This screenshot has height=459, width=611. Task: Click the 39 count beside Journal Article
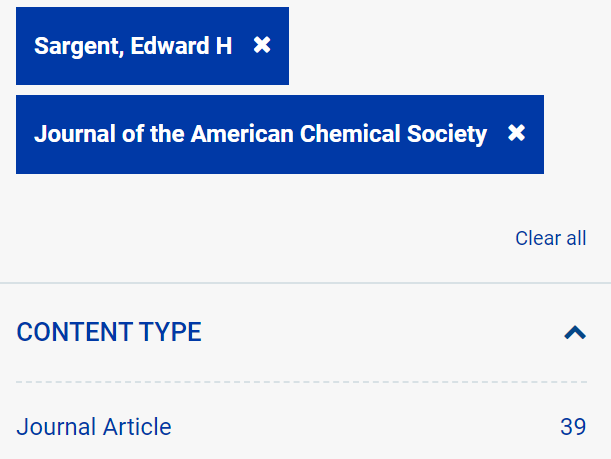(573, 426)
